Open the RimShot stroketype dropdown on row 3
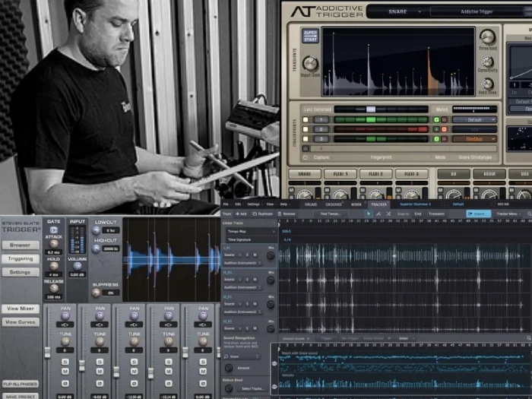 click(475, 139)
